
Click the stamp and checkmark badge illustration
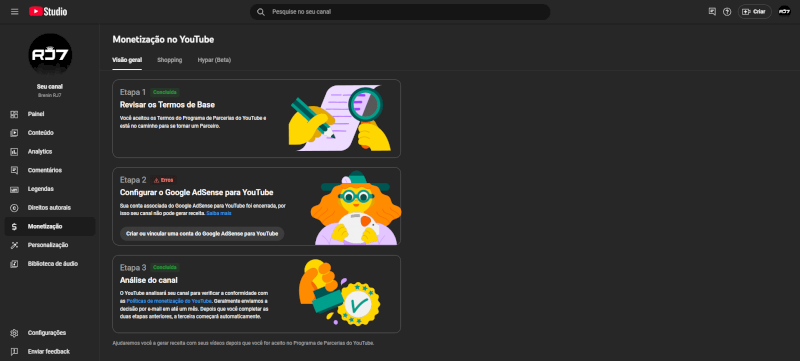click(x=340, y=293)
